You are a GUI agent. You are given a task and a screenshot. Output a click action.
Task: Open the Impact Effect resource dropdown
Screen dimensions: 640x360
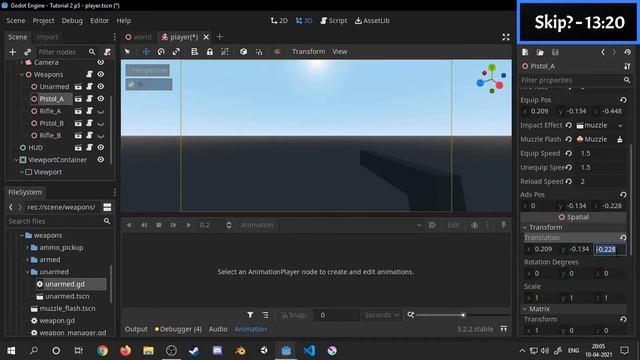(x=620, y=125)
